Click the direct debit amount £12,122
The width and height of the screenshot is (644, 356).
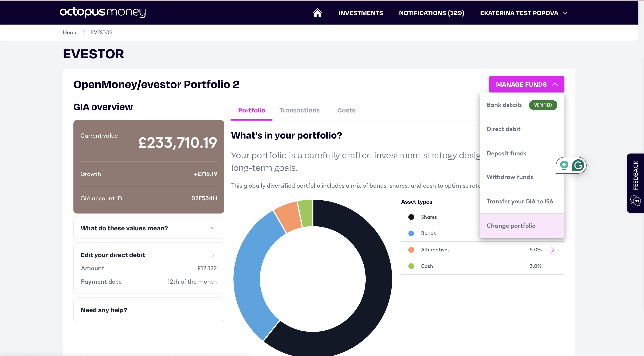(207, 268)
